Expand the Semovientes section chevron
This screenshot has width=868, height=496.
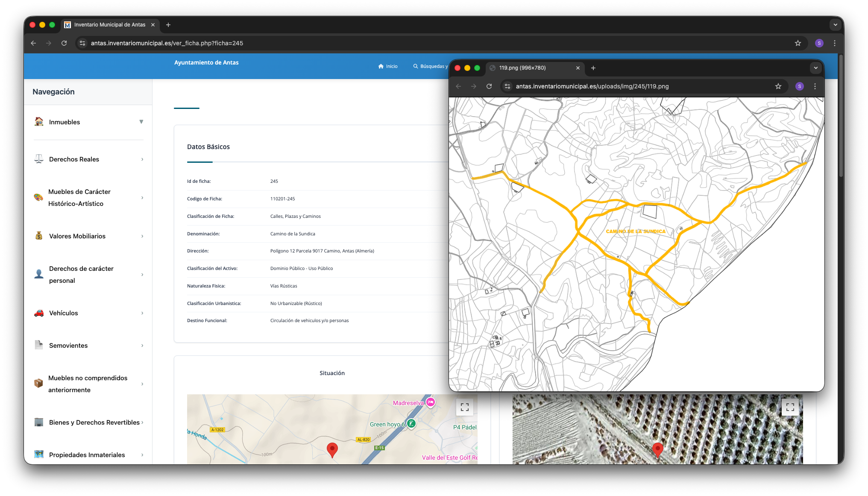tap(142, 345)
